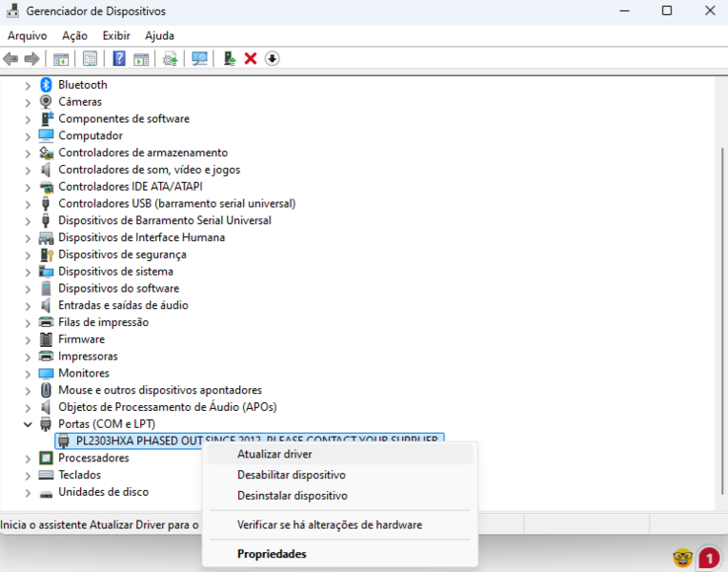Expand the Câmeras node
Image resolution: width=728 pixels, height=572 pixels.
click(x=28, y=102)
